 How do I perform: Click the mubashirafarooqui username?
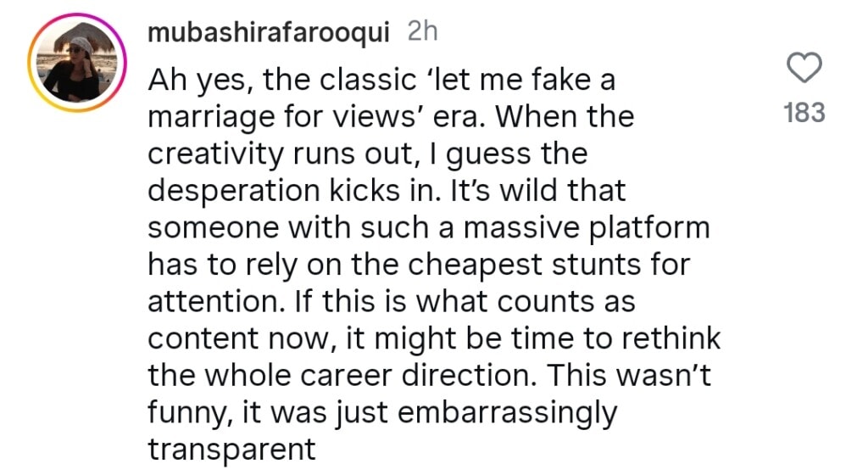pos(269,32)
